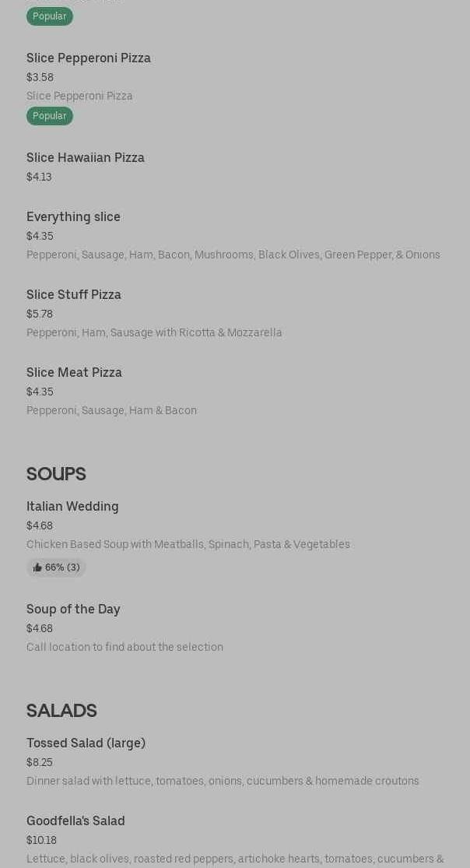Open the Slice Pepperoni Pizza item

point(89,58)
